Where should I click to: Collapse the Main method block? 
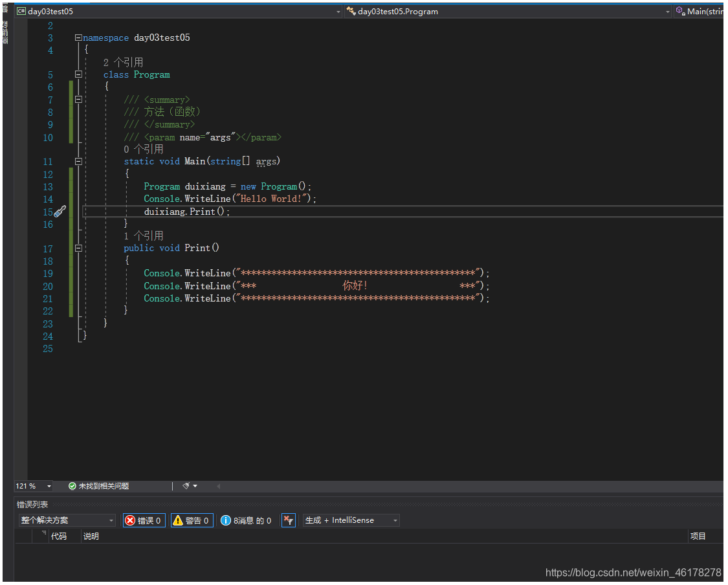(78, 162)
